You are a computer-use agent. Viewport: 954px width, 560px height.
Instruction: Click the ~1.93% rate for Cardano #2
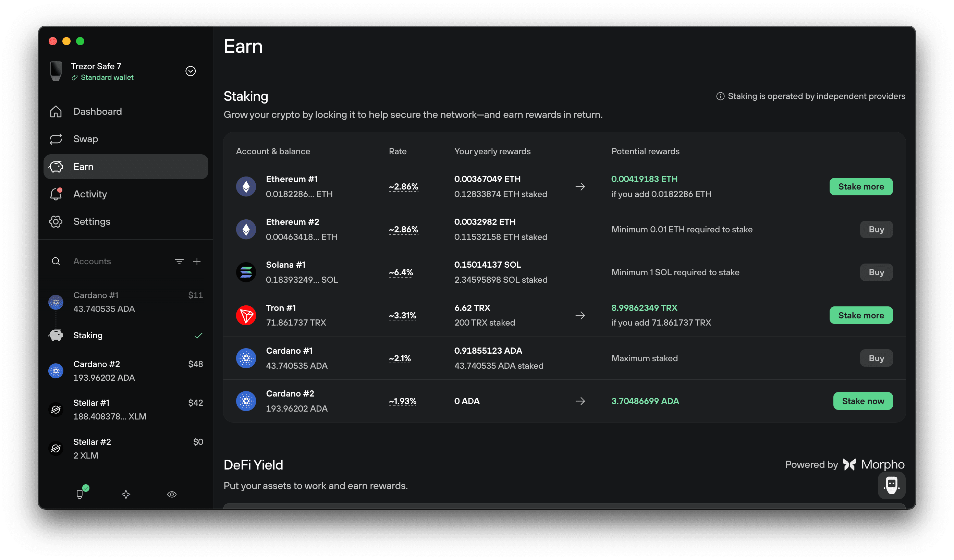click(402, 401)
